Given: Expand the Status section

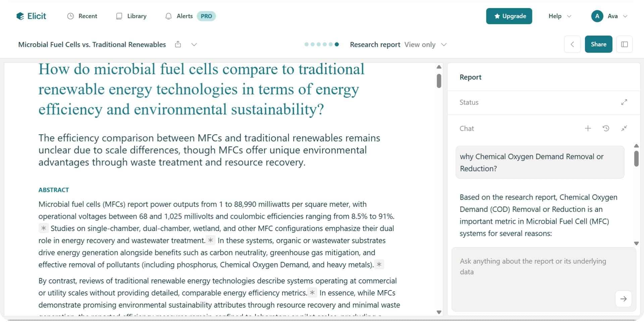Looking at the screenshot, I should click(624, 102).
